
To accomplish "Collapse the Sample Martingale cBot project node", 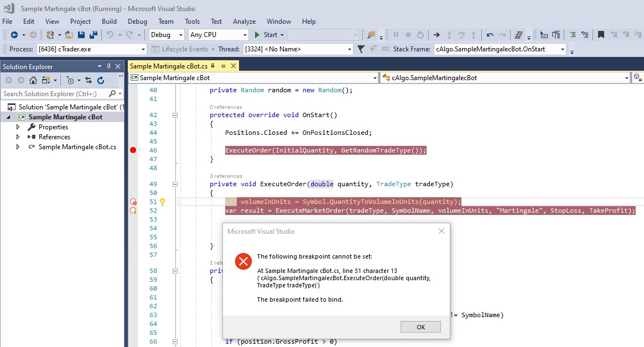I will click(x=8, y=117).
